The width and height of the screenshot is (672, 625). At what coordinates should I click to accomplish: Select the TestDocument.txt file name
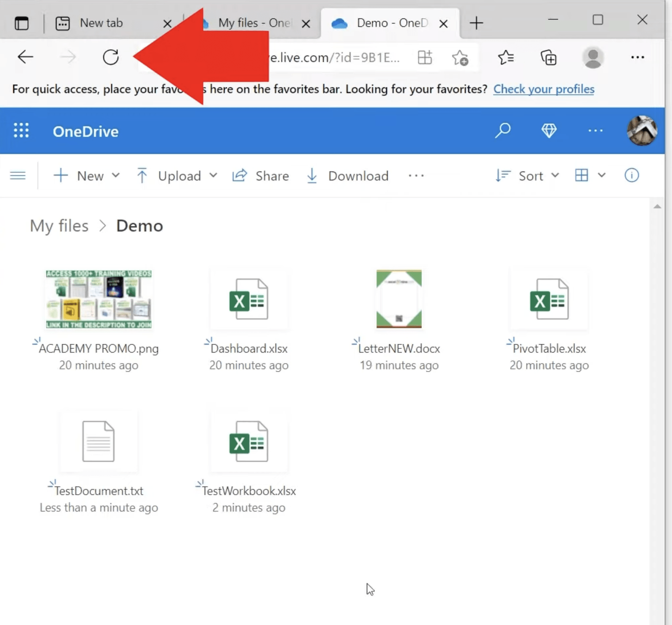tap(99, 491)
